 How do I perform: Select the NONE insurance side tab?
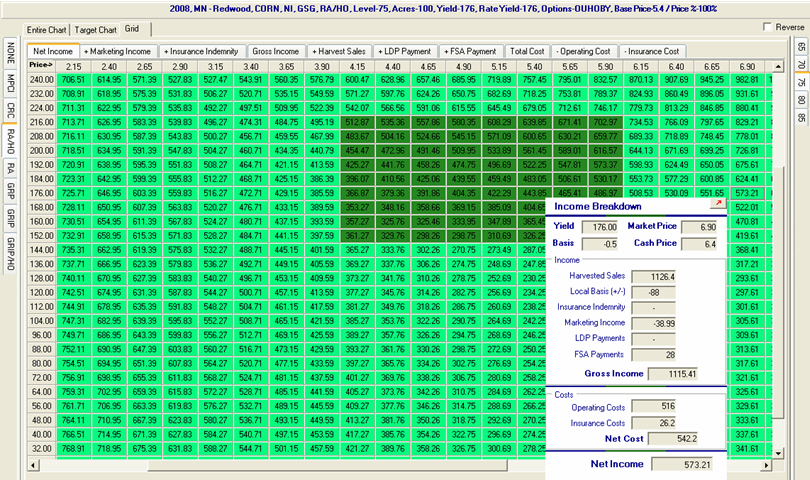10,53
